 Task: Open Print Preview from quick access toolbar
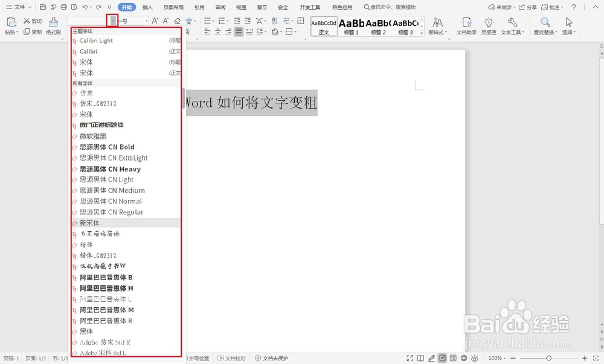coord(74,7)
